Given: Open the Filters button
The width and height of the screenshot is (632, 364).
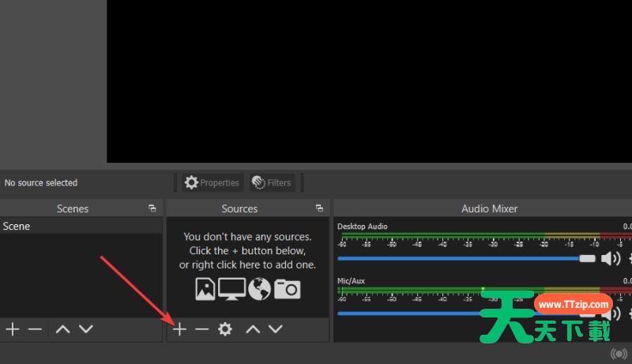Looking at the screenshot, I should click(272, 182).
